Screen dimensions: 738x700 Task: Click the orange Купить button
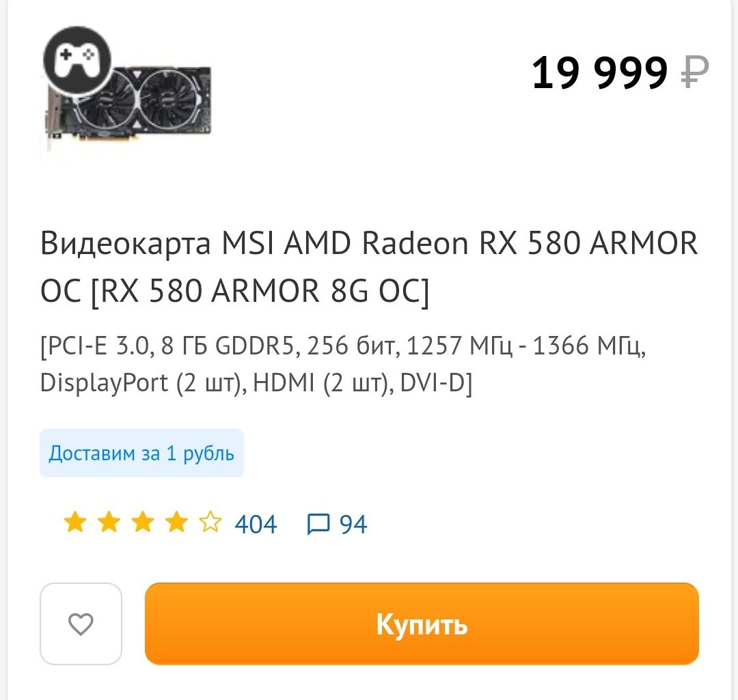(422, 624)
